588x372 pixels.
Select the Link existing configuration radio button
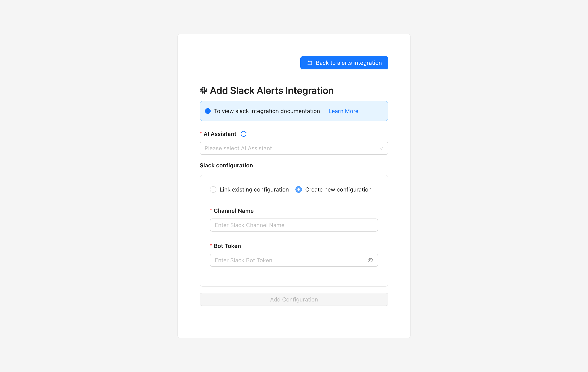click(213, 190)
